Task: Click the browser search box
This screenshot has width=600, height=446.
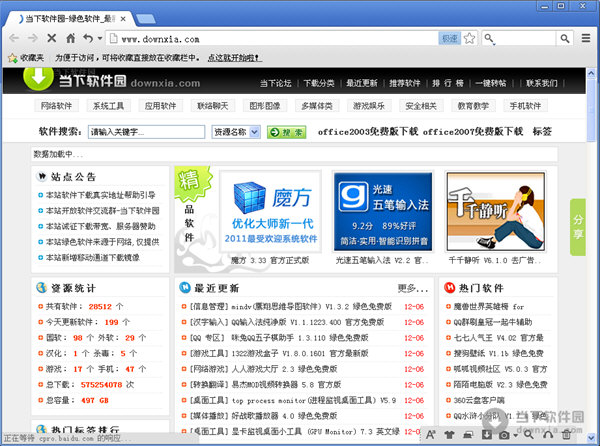Action: click(526, 38)
